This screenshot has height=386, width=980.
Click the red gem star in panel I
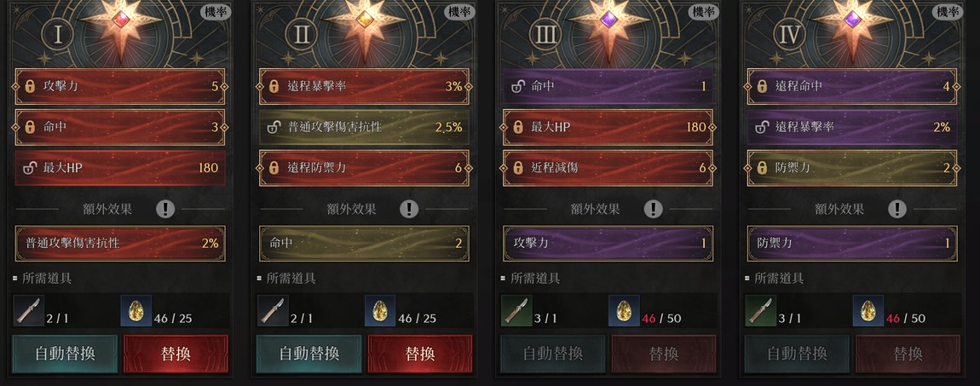120,21
